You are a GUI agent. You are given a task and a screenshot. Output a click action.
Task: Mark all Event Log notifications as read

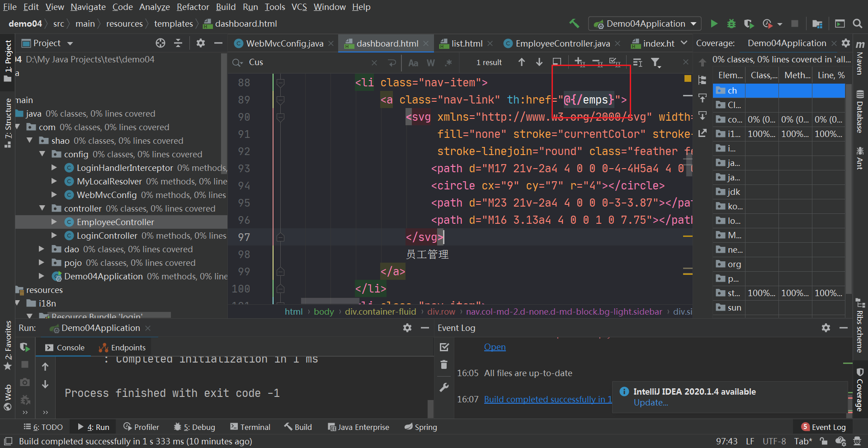(x=444, y=347)
